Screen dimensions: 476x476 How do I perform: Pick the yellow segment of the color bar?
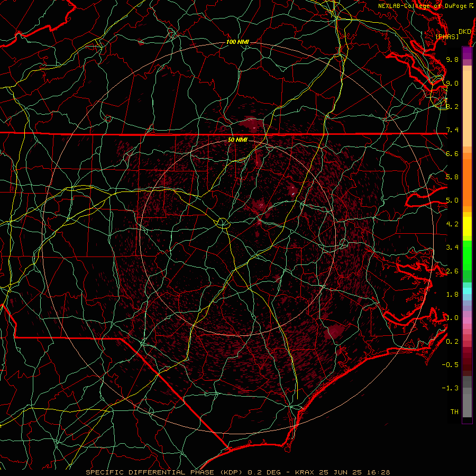click(x=467, y=226)
